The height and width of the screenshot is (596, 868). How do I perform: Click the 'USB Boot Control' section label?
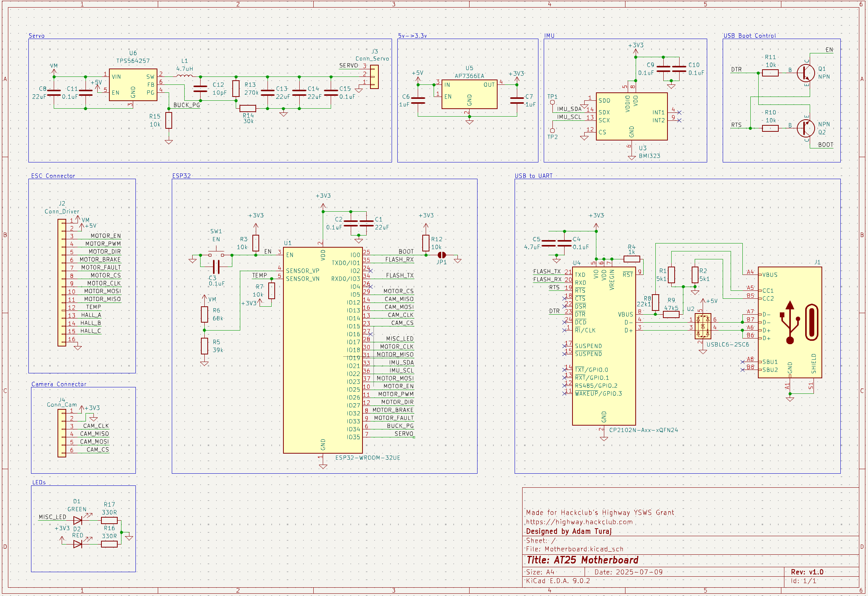tap(750, 36)
